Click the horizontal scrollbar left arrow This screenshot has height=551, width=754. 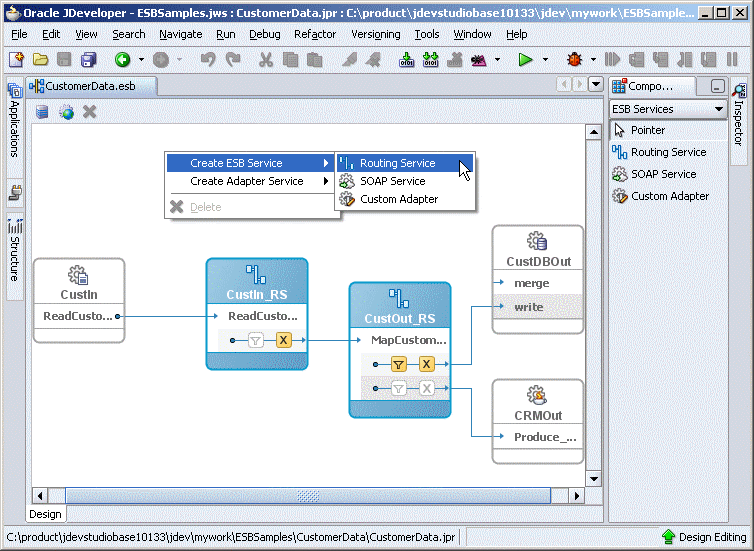pos(39,496)
